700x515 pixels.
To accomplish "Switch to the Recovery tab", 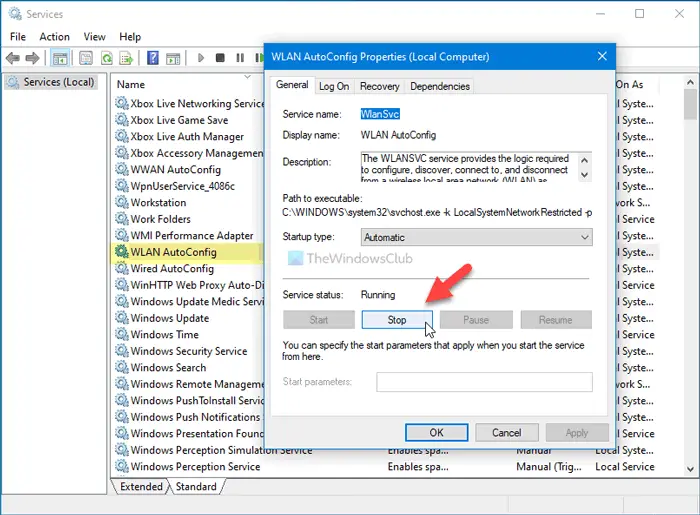I will coord(379,86).
